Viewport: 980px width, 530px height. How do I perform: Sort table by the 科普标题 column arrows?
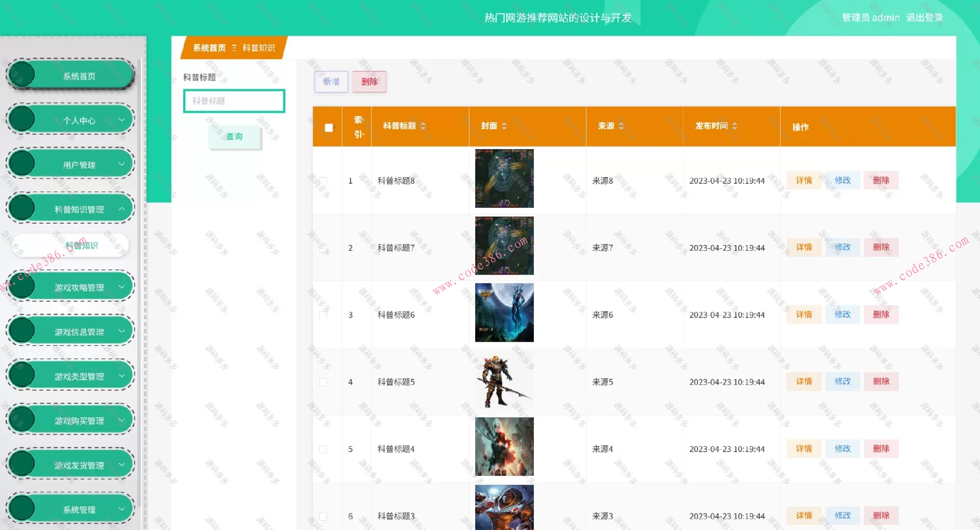point(423,126)
